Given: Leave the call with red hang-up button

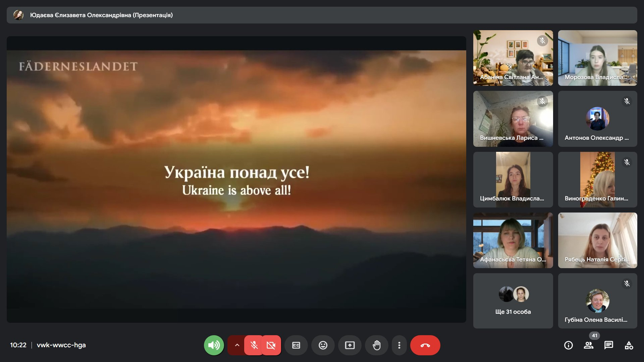Looking at the screenshot, I should click(425, 345).
